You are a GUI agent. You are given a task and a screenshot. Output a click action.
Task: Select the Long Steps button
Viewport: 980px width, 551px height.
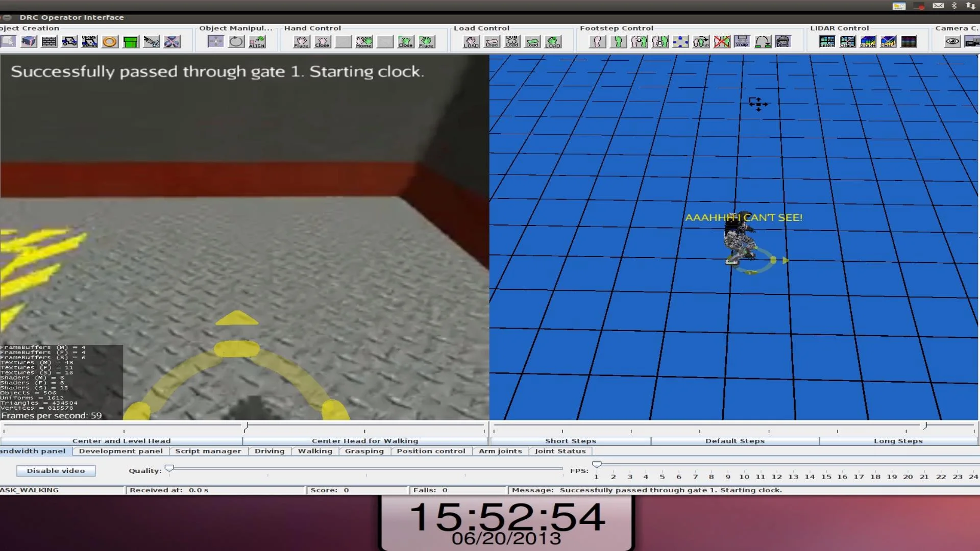tap(898, 441)
